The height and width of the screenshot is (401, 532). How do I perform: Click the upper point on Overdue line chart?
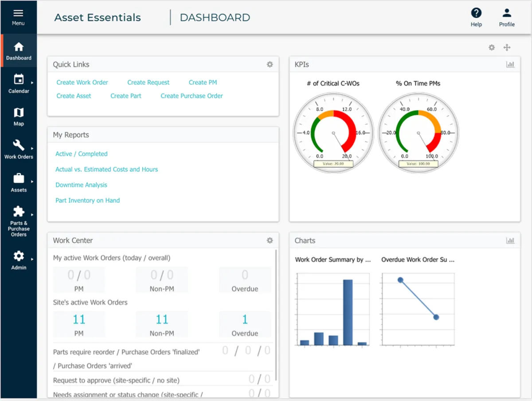[400, 280]
